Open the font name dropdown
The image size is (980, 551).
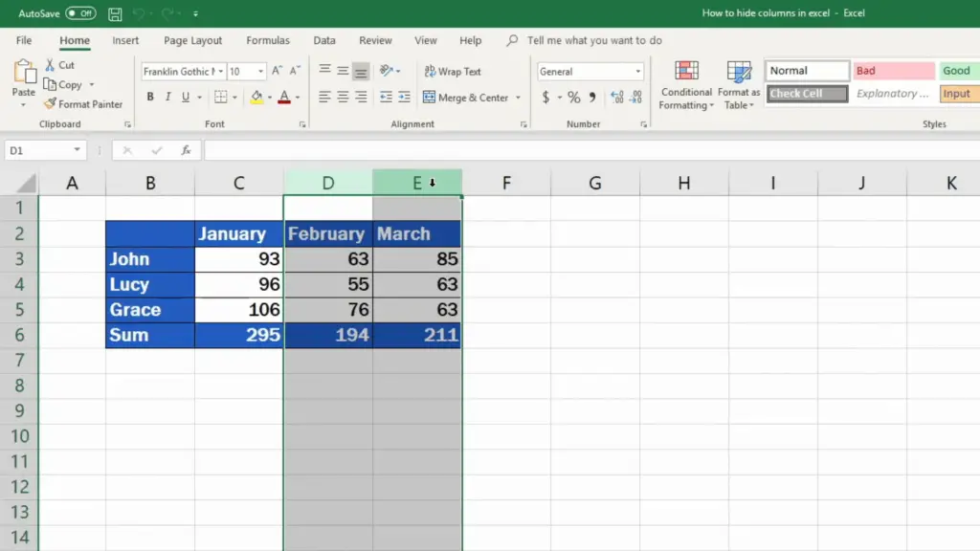tap(220, 72)
